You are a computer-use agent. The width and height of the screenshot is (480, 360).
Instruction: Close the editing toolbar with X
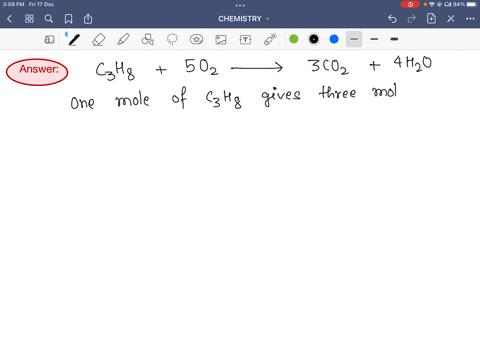click(x=451, y=19)
